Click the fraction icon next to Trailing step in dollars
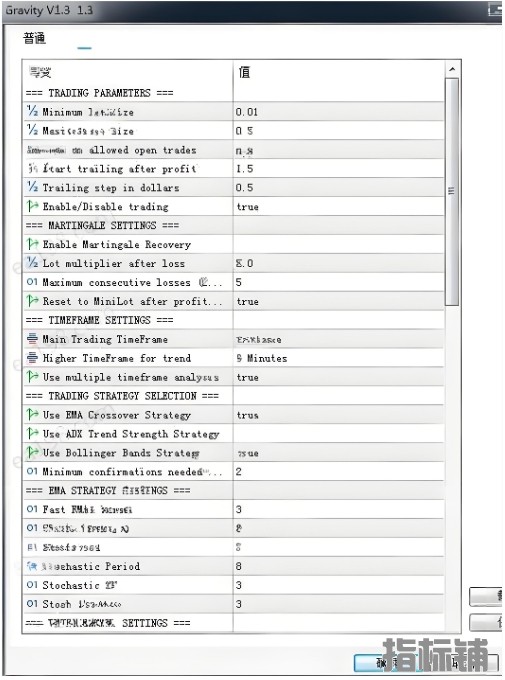505x680 pixels. click(x=33, y=187)
